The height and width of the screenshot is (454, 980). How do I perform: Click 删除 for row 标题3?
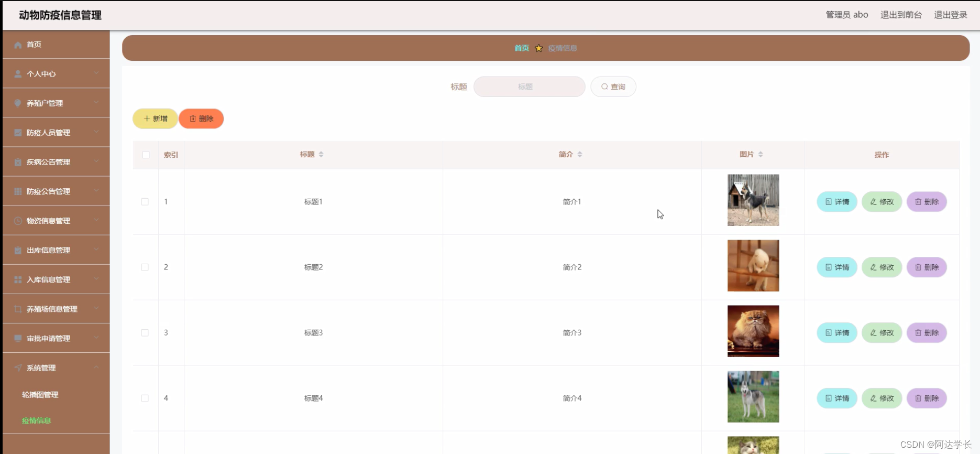click(x=927, y=333)
